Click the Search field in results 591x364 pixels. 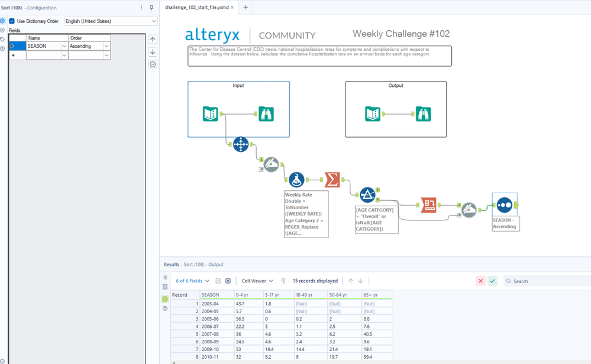[547, 281]
